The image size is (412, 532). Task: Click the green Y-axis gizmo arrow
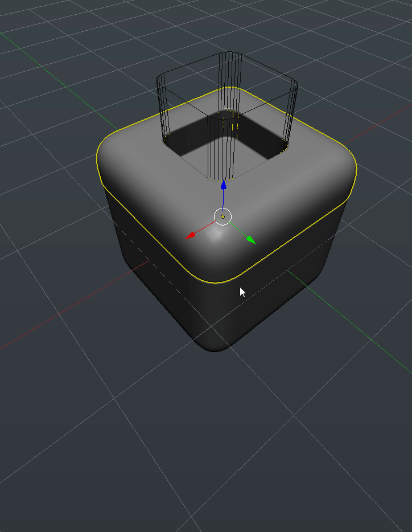click(250, 240)
